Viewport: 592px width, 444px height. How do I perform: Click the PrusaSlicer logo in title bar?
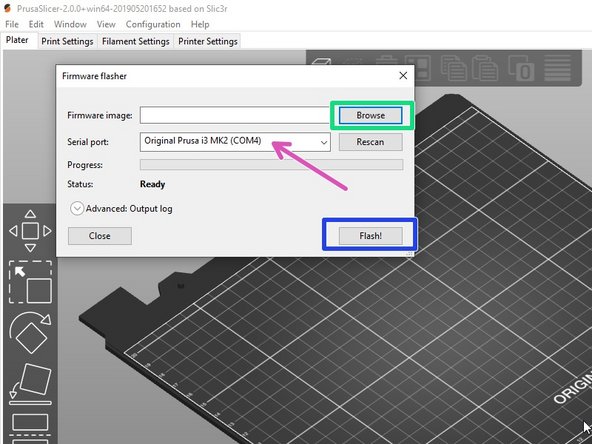[x=7, y=8]
